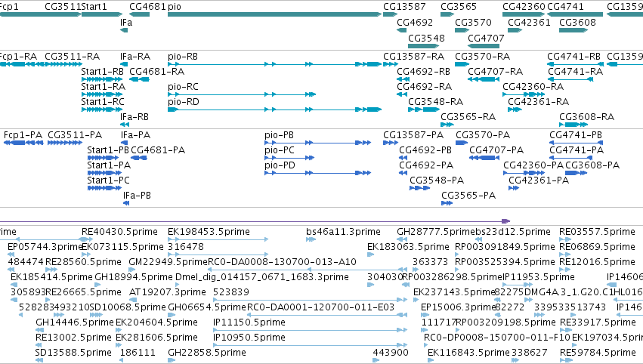
Task: Click the CG3570-PA protein glyph
Action: [x=462, y=143]
